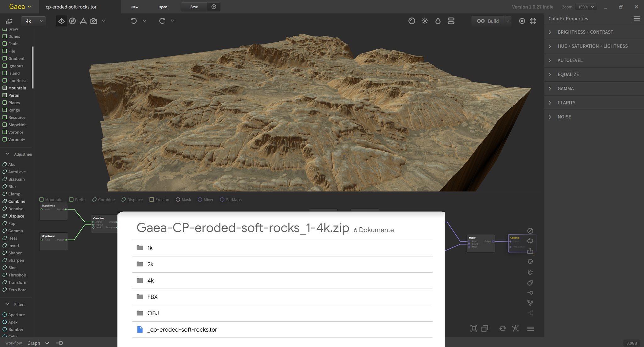This screenshot has width=644, height=347.
Task: Click the camera screenshot icon
Action: [x=94, y=21]
